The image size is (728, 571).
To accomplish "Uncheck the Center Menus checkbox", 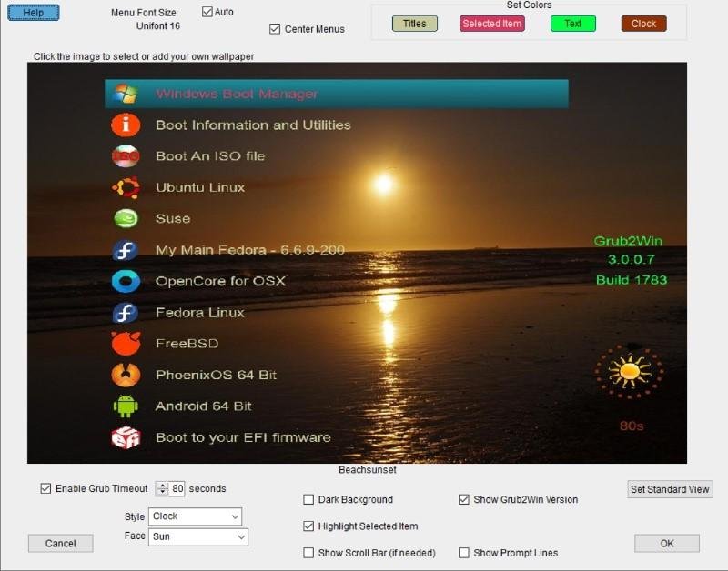I will pos(275,29).
